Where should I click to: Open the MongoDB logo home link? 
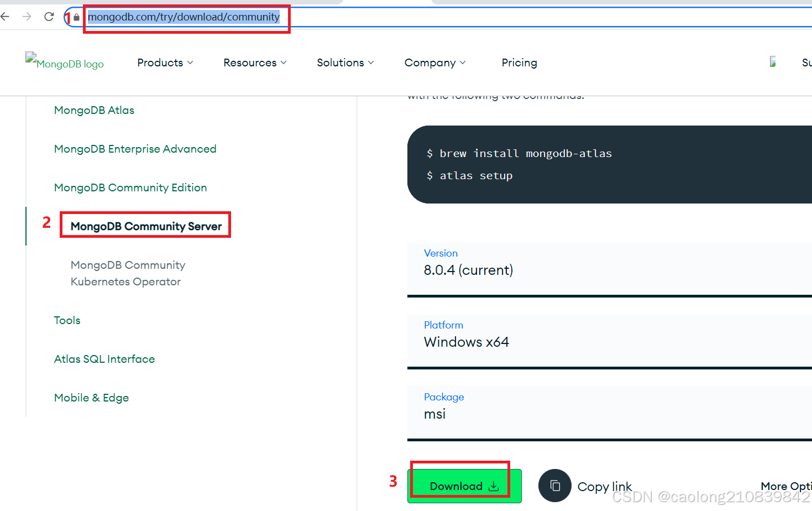tap(65, 61)
